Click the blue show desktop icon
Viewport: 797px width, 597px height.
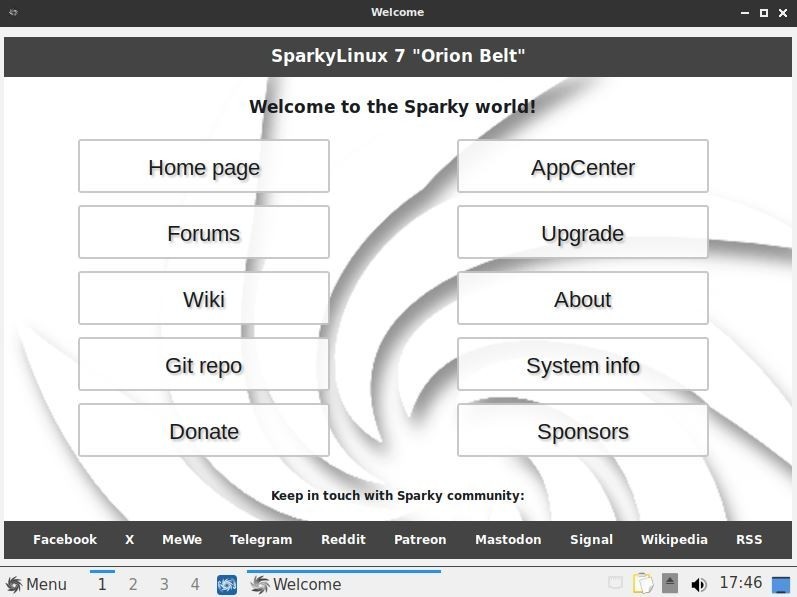point(781,584)
